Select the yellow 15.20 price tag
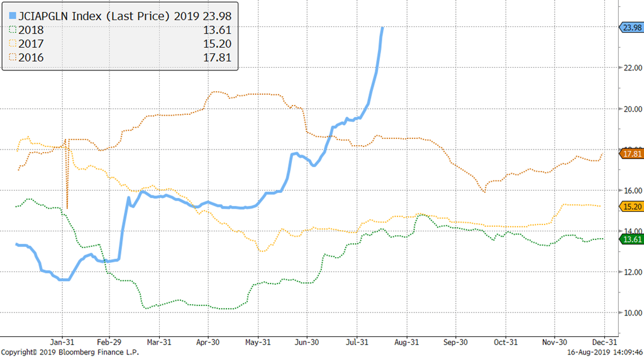 point(630,206)
